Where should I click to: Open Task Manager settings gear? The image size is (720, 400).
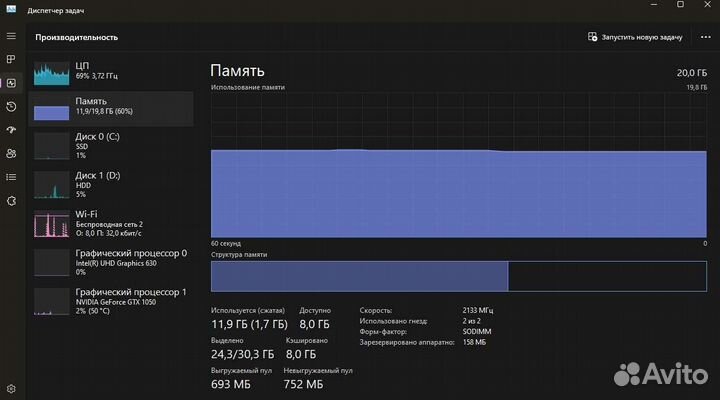11,387
